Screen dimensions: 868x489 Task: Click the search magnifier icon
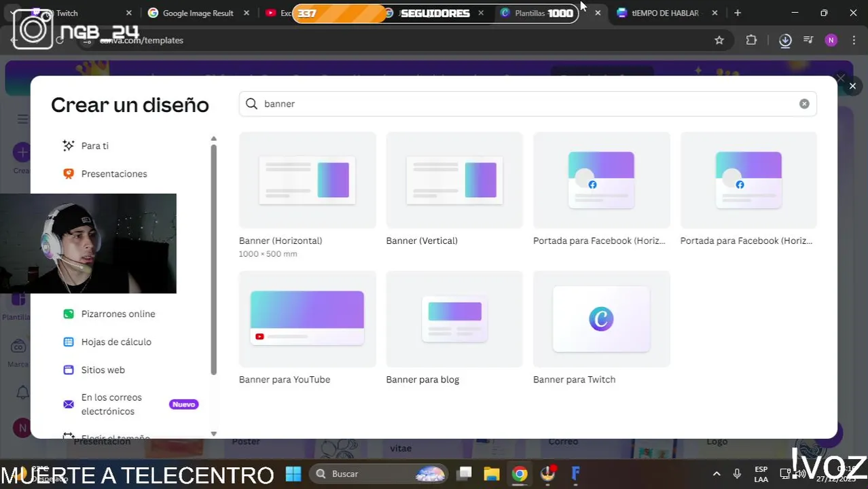pos(251,104)
